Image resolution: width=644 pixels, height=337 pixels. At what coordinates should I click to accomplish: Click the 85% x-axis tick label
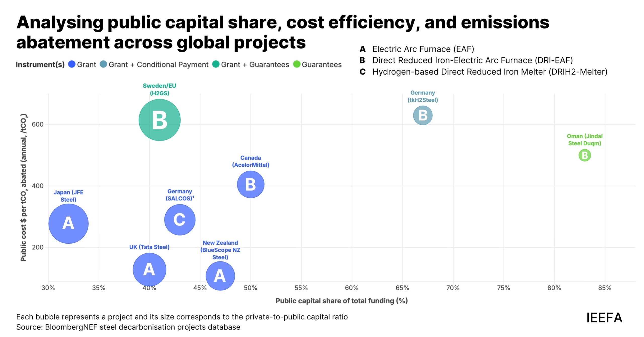click(605, 288)
